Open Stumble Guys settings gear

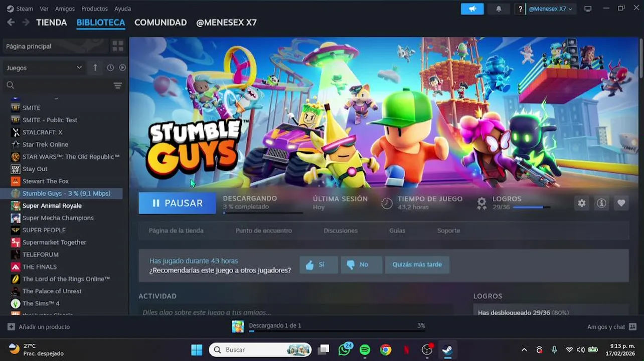pos(581,203)
